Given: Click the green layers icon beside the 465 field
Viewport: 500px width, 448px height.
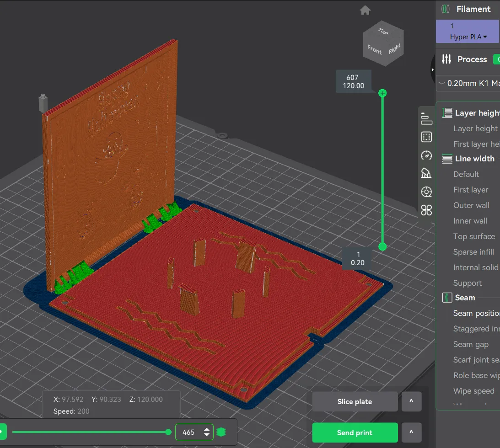Looking at the screenshot, I should (x=221, y=432).
